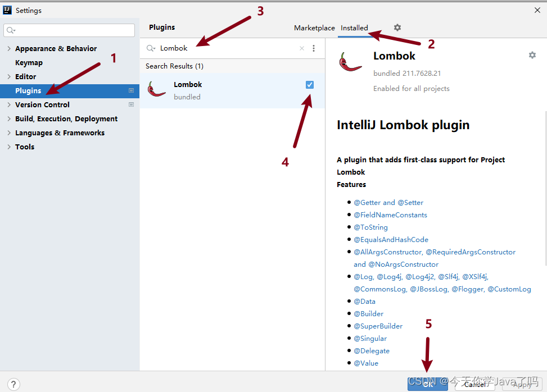
Task: Open the help question mark button
Action: pyautogui.click(x=13, y=384)
